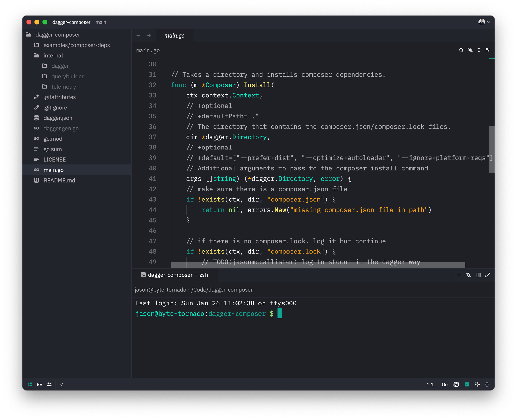
Task: Click the main branch name in title bar
Action: click(x=101, y=22)
